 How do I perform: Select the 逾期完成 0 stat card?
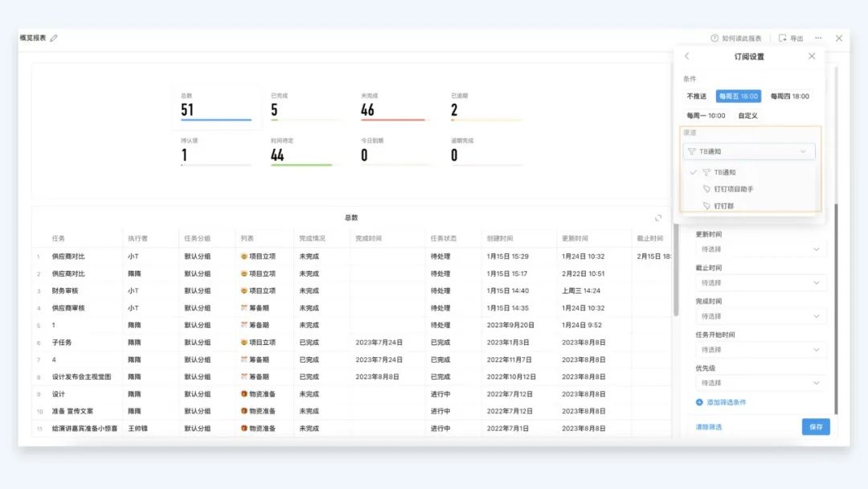(486, 151)
